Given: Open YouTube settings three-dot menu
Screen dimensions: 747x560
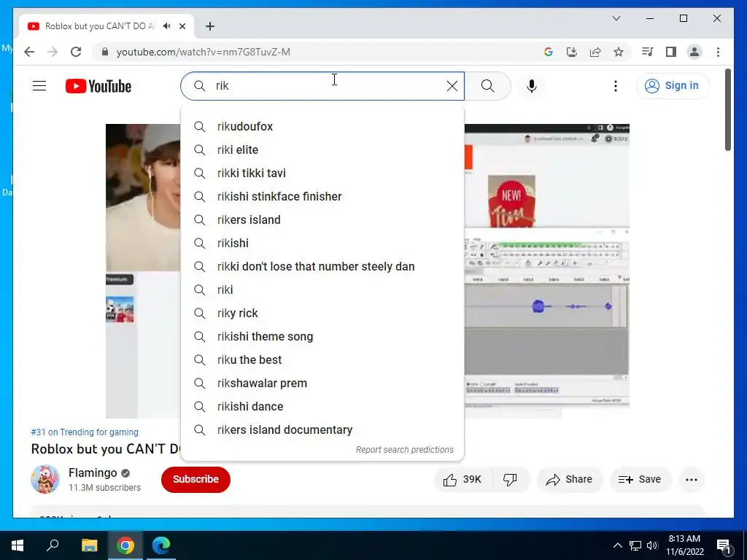Looking at the screenshot, I should pos(616,86).
